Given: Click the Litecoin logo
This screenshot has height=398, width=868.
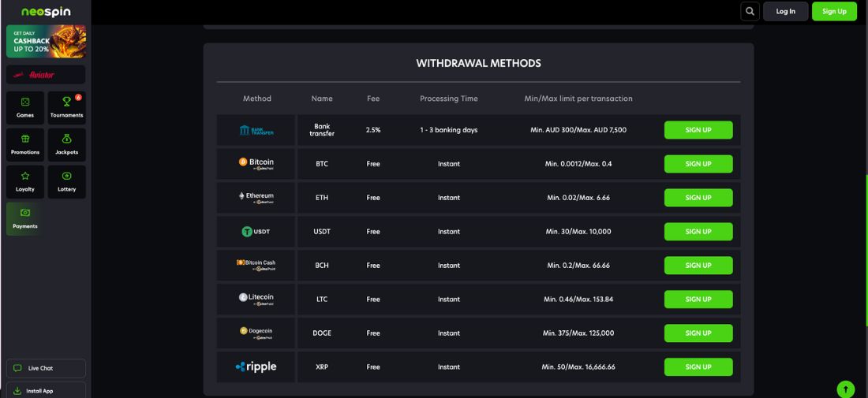Looking at the screenshot, I should pos(256,299).
